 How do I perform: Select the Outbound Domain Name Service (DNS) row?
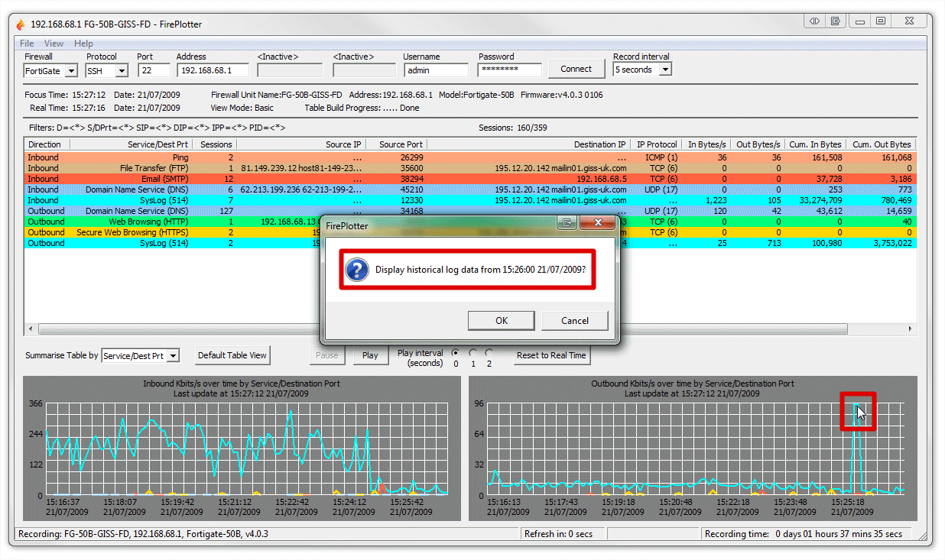click(x=470, y=211)
